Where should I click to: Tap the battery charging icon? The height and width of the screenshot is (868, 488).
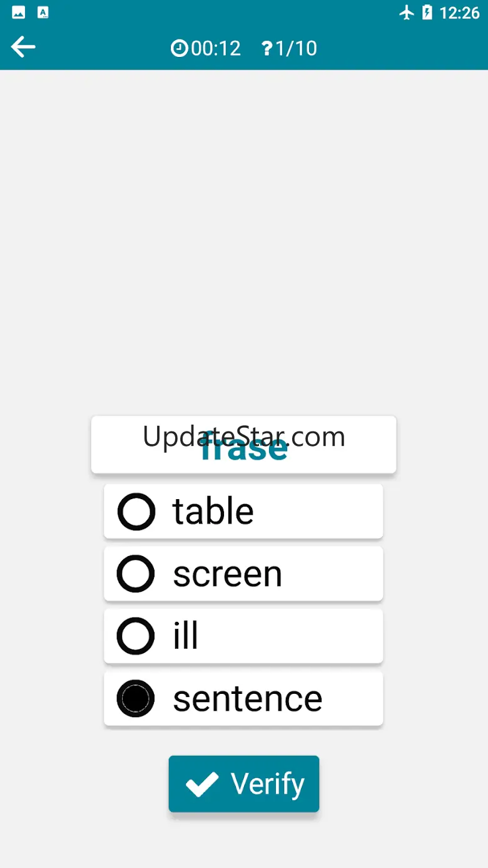pos(427,13)
